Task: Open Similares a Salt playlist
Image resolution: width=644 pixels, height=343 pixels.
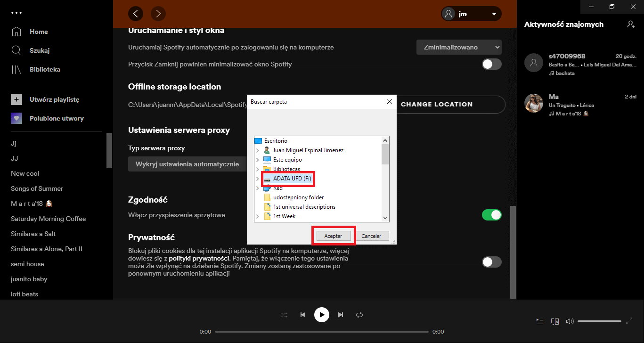Action: [33, 234]
